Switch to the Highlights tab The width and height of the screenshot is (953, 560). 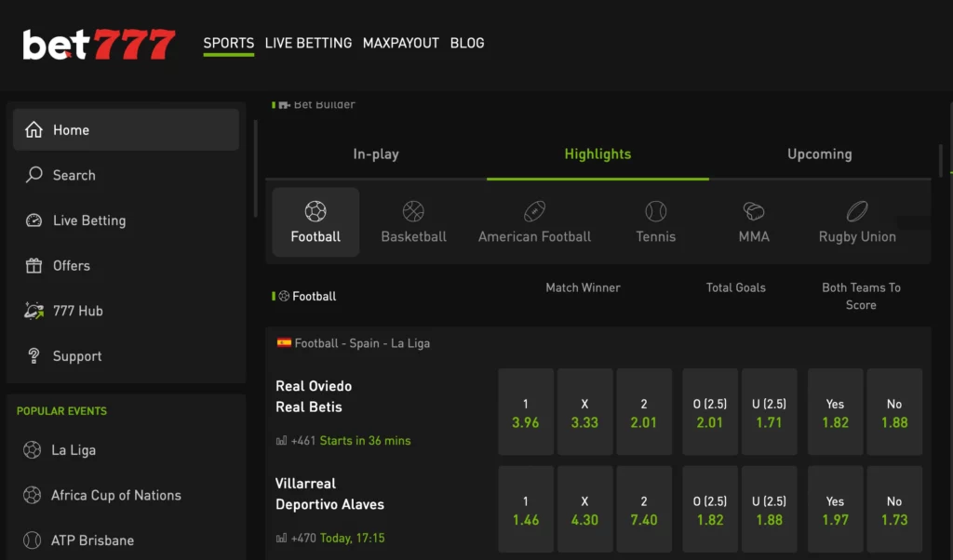pyautogui.click(x=597, y=154)
